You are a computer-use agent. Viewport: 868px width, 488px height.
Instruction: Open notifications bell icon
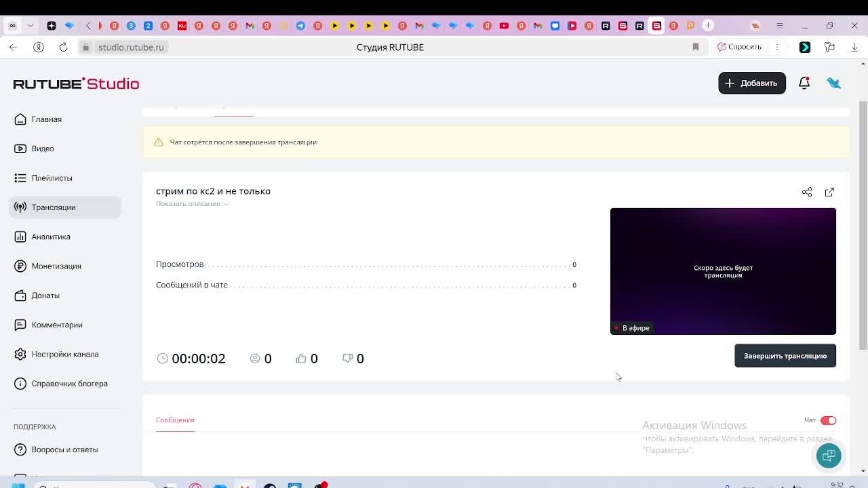pyautogui.click(x=804, y=83)
